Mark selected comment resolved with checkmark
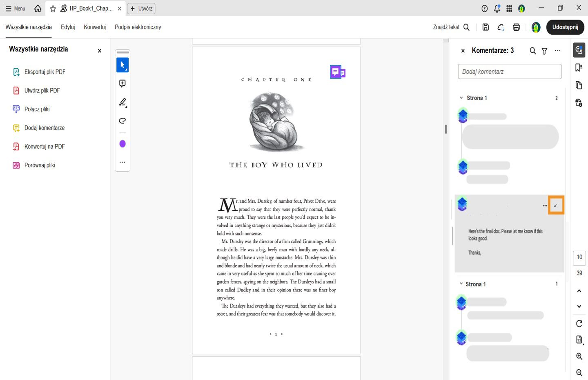Image resolution: width=588 pixels, height=380 pixels. click(555, 206)
